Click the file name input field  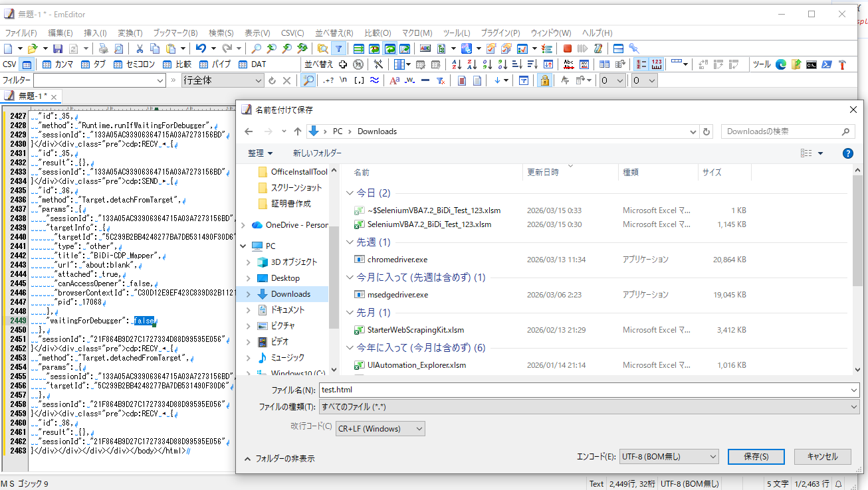(589, 390)
